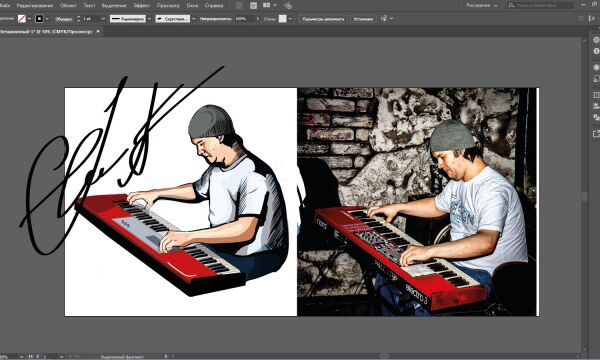The height and width of the screenshot is (360, 600).
Task: Expand the fill color dropdown arrow
Action: 29,18
